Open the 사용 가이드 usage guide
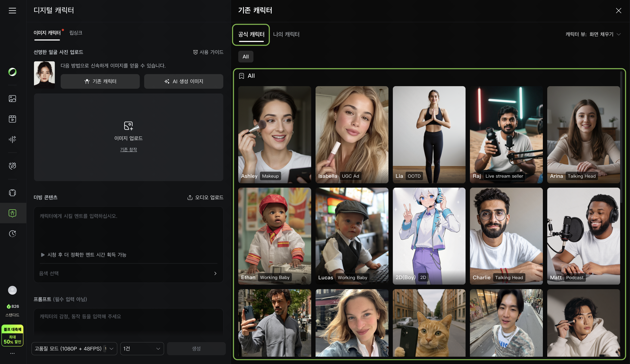This screenshot has height=364, width=630. 208,52
